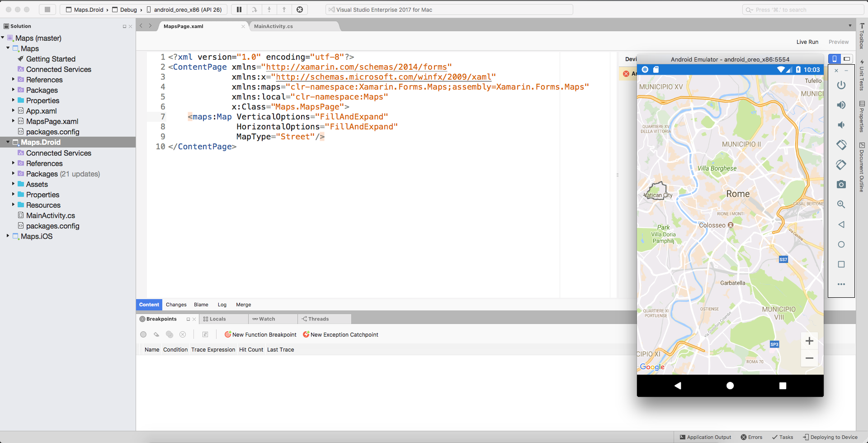Select Live Run mode
868x443 pixels.
(807, 42)
